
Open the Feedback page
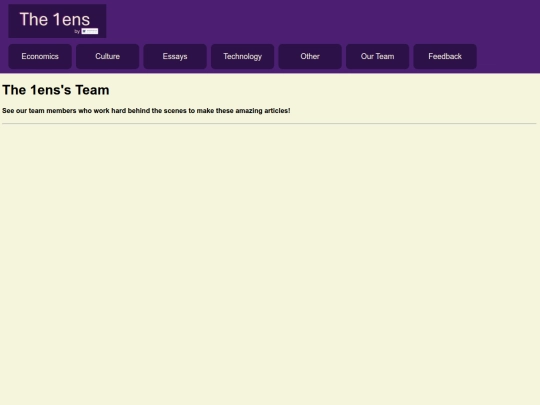pyautogui.click(x=445, y=56)
